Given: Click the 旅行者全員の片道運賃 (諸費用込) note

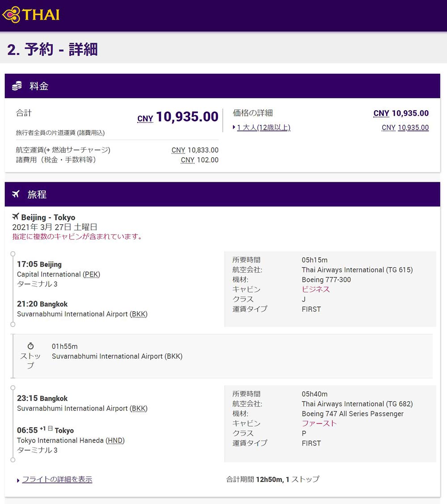Looking at the screenshot, I should click(x=60, y=133).
